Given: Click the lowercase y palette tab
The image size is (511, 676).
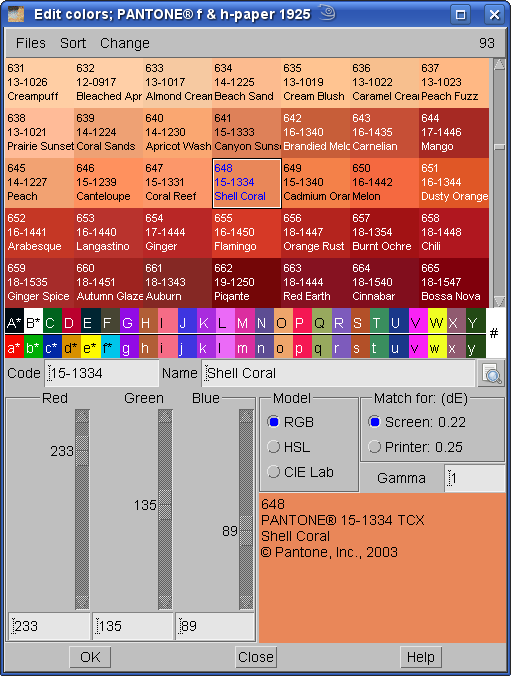Looking at the screenshot, I should [476, 346].
